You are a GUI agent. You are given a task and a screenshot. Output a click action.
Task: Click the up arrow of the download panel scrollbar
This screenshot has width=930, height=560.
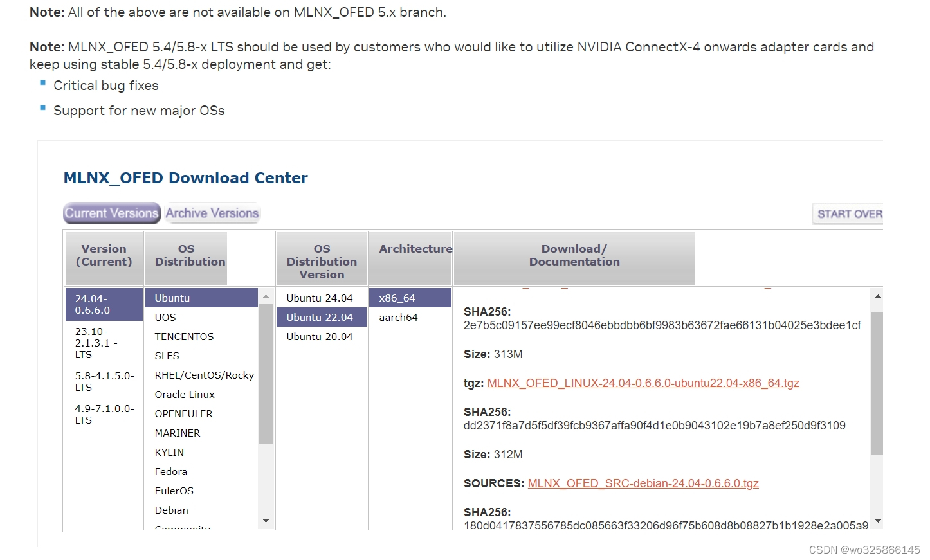pos(878,296)
